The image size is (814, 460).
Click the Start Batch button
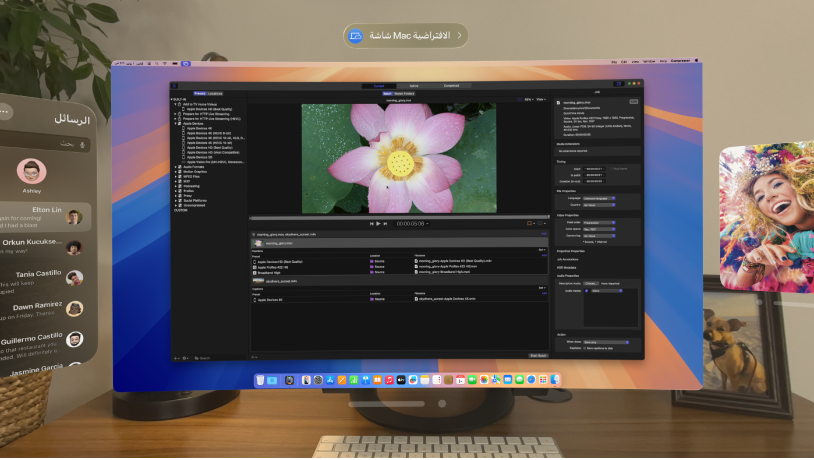click(x=538, y=355)
